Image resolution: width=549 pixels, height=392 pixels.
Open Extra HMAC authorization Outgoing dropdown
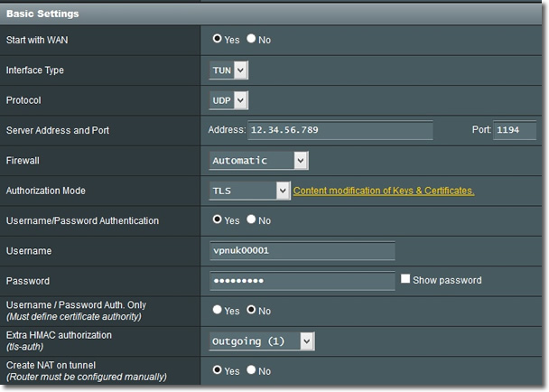pos(262,341)
